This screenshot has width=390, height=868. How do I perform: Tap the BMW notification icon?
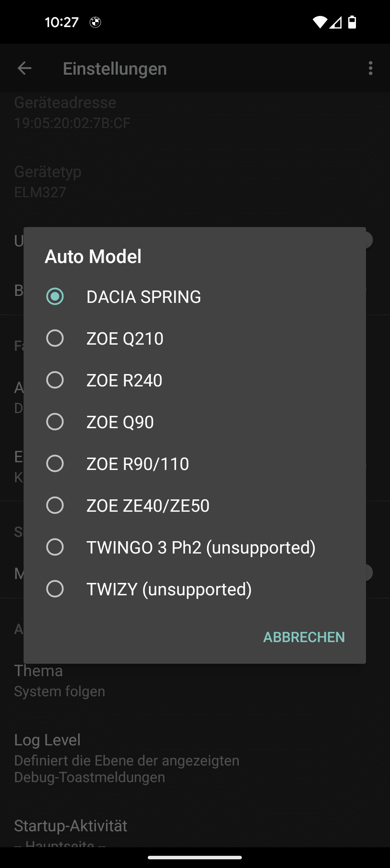click(96, 22)
